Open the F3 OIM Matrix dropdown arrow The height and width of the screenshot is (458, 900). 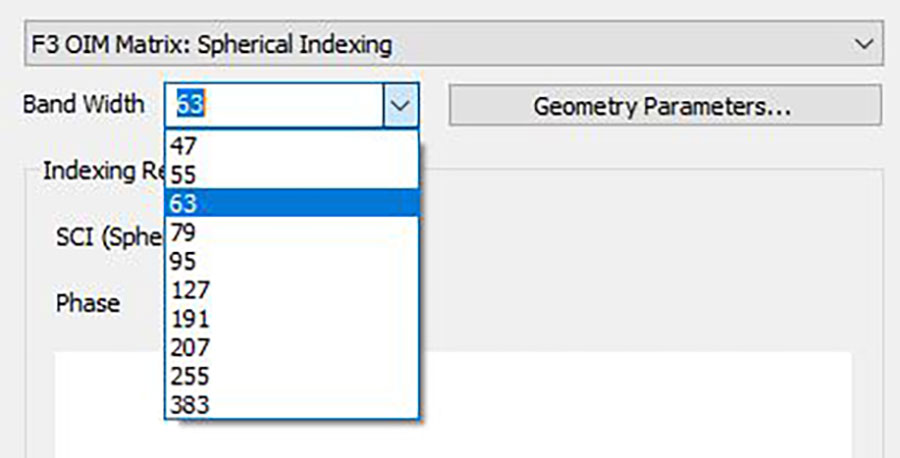coord(864,44)
